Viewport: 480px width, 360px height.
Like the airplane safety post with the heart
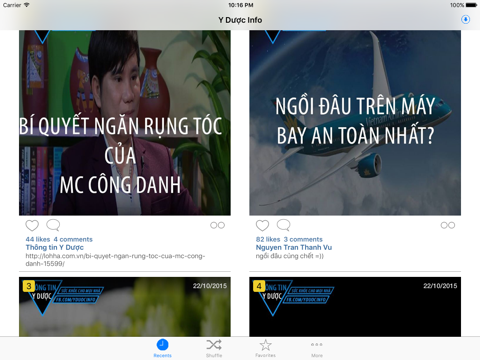pos(262,225)
